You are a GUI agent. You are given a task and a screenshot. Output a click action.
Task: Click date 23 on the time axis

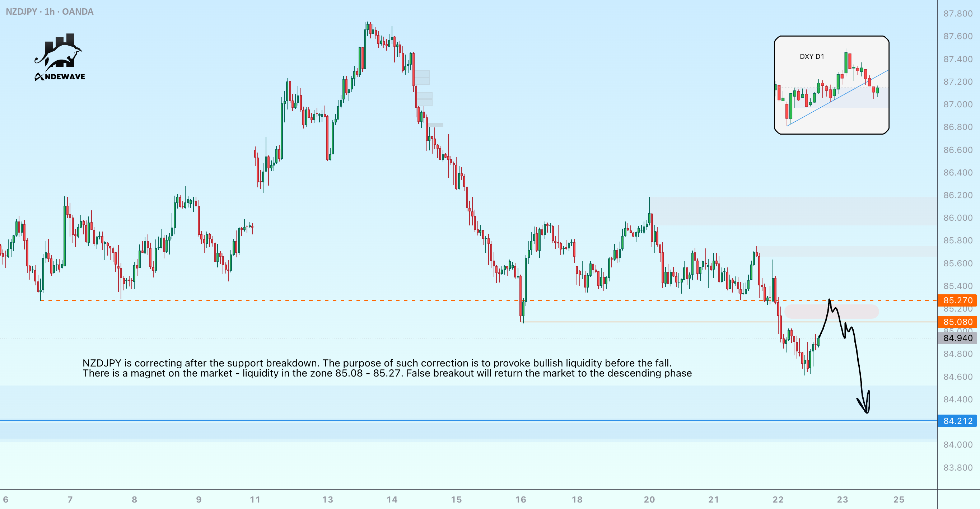pos(842,500)
